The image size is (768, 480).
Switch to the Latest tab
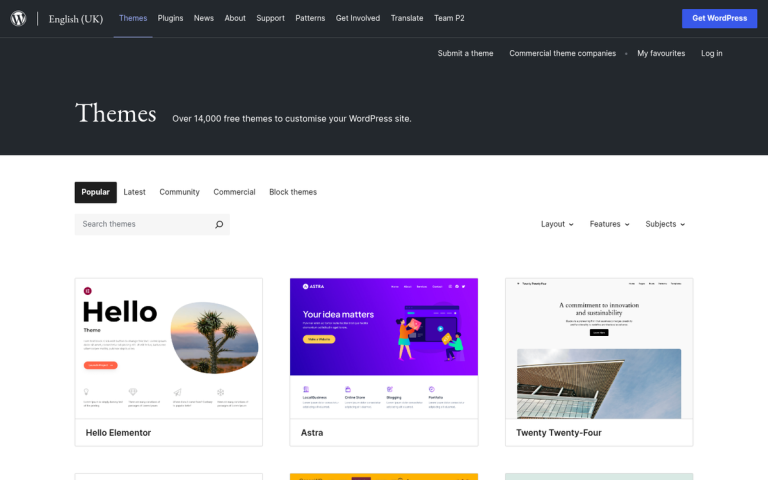[x=134, y=192]
